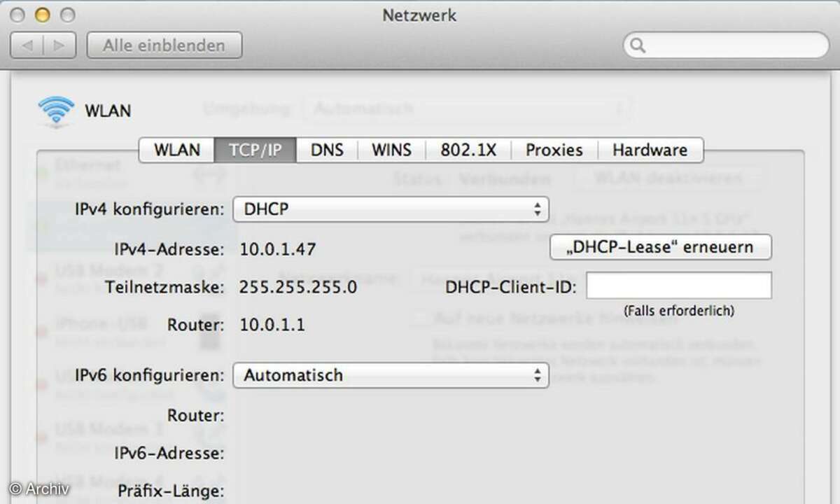Image resolution: width=840 pixels, height=504 pixels.
Task: Click the WLAN wifi icon
Action: point(56,111)
